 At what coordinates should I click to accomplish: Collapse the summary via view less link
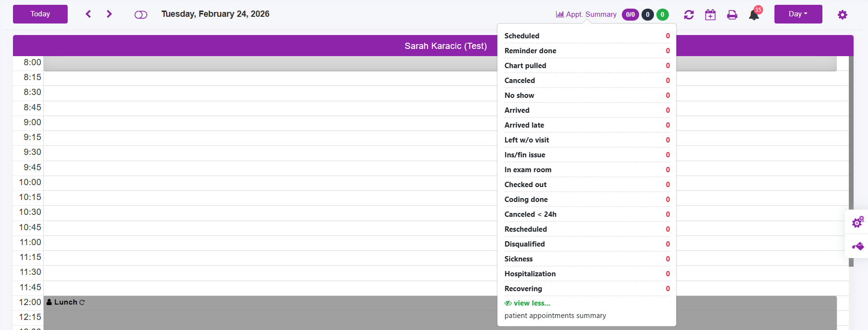click(532, 303)
